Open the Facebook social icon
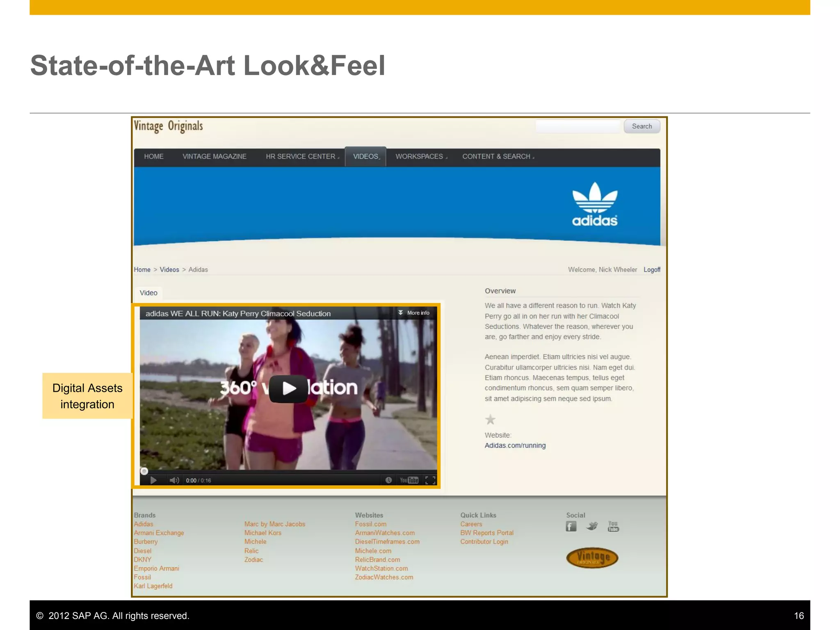 point(571,526)
